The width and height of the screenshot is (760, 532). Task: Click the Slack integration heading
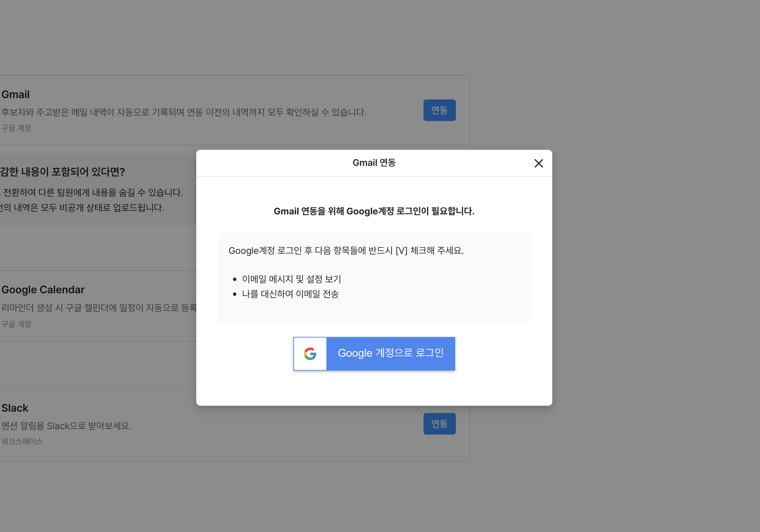(15, 408)
